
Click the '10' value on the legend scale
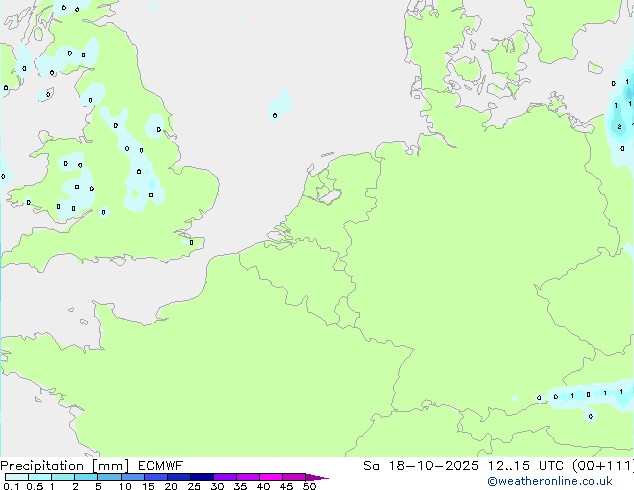pyautogui.click(x=124, y=487)
